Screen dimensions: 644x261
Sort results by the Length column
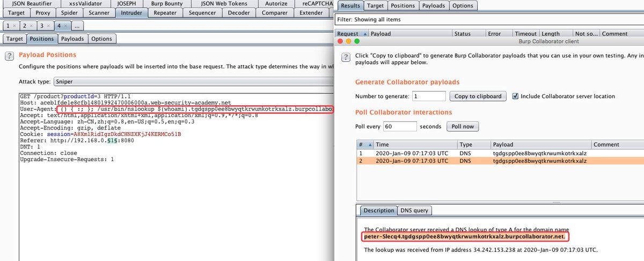pyautogui.click(x=555, y=33)
